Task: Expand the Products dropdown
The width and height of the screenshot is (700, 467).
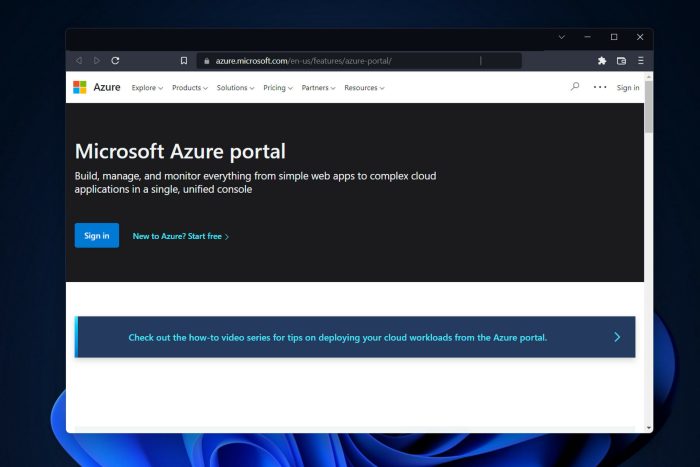Action: [190, 88]
